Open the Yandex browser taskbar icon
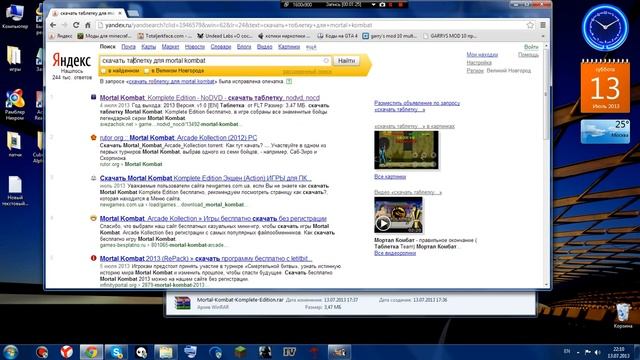Viewport: 640px width, 360px height. pos(67,352)
